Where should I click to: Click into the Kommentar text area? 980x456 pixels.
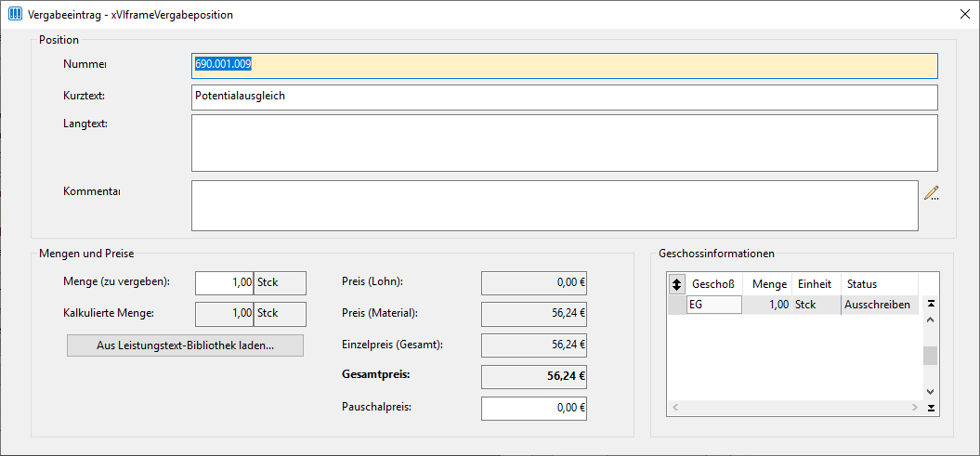tap(555, 205)
